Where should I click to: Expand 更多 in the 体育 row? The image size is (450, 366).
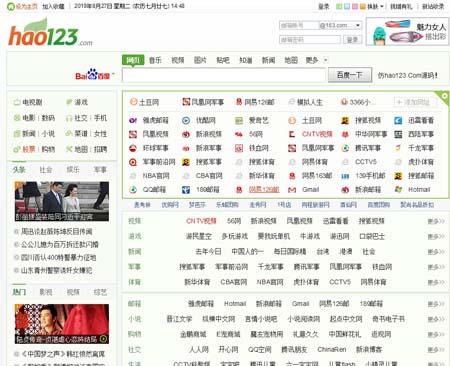click(436, 282)
